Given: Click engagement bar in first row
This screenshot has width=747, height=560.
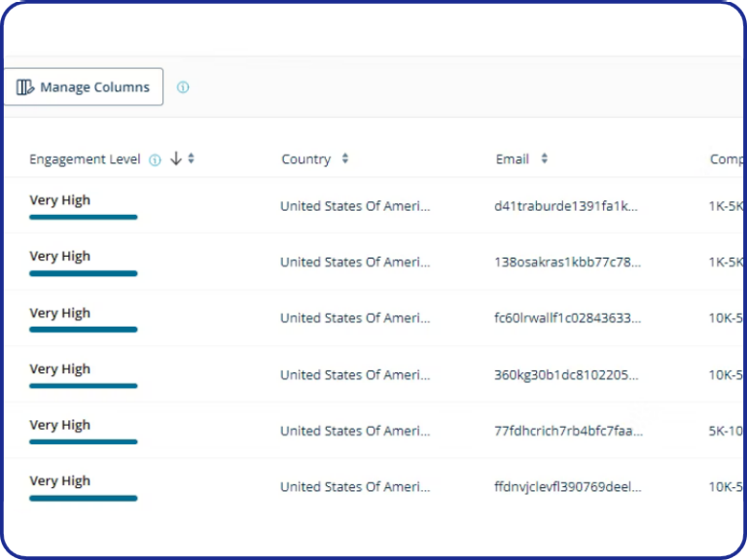Looking at the screenshot, I should [x=83, y=217].
